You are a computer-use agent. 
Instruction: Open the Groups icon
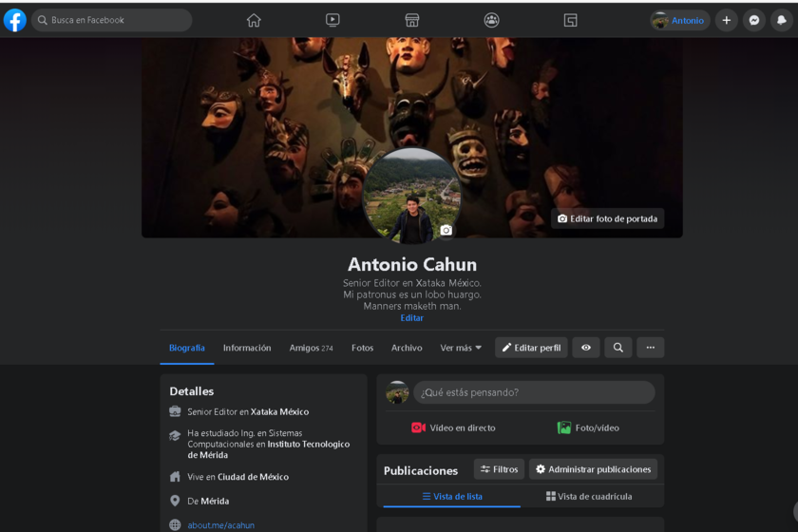coord(491,20)
